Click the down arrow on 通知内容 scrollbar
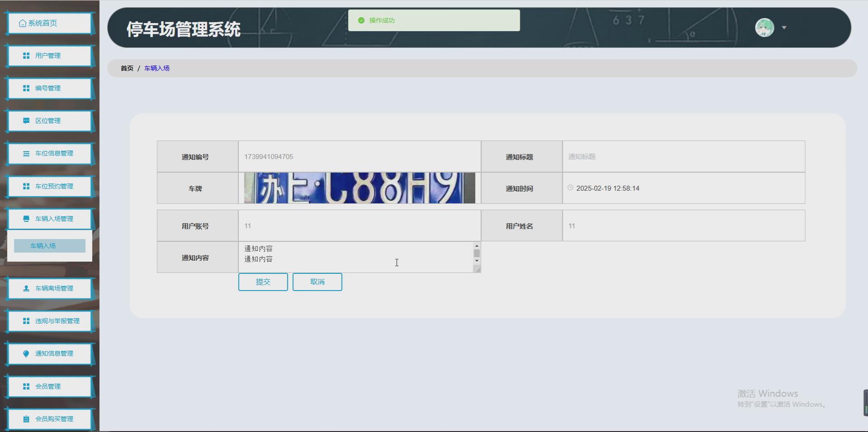This screenshot has height=432, width=868. [x=477, y=261]
